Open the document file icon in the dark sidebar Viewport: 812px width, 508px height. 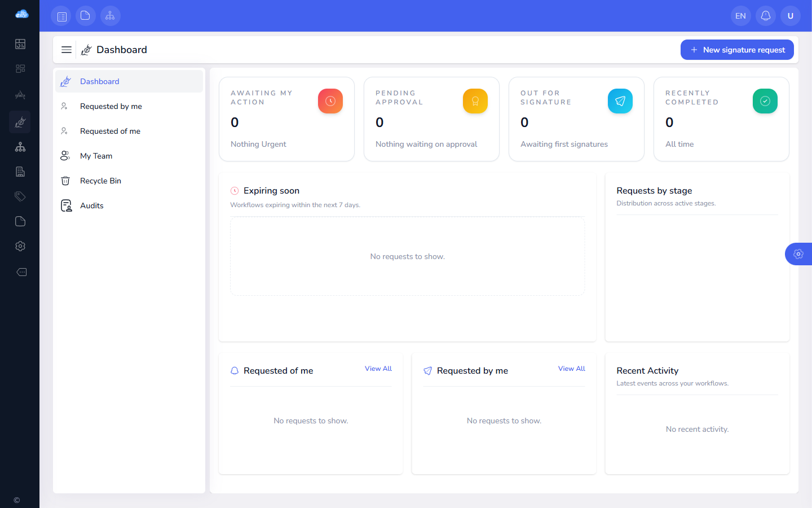tap(20, 221)
